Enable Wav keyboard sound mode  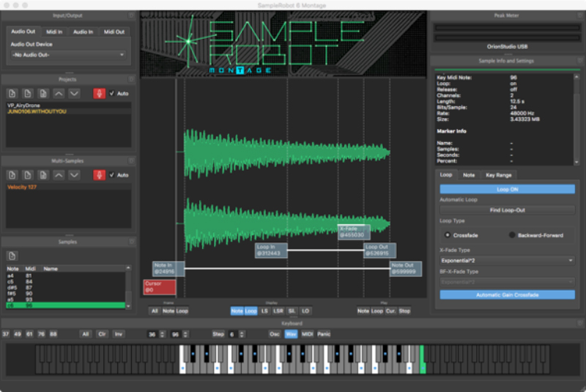[x=291, y=334]
